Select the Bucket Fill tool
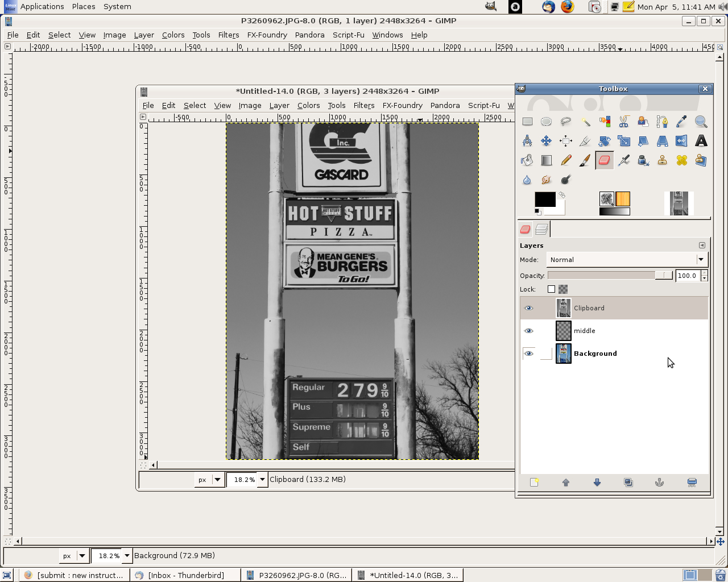728x582 pixels. tap(527, 160)
